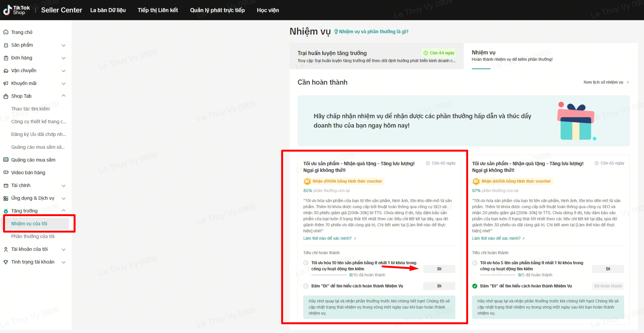Viewport: 644px width, 333px height.
Task: Click the Đã hoàn thành button
Action: coord(608,286)
